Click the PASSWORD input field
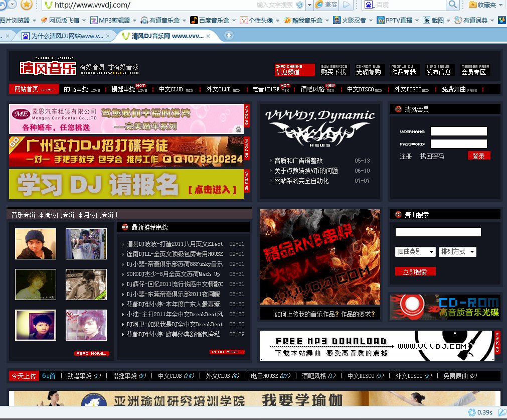The width and height of the screenshot is (507, 420). (458, 144)
